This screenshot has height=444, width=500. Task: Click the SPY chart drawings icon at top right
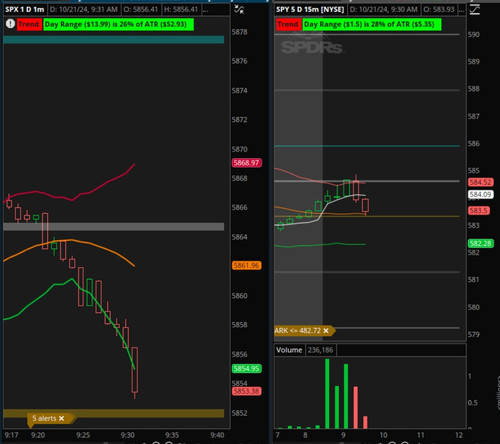tap(475, 9)
